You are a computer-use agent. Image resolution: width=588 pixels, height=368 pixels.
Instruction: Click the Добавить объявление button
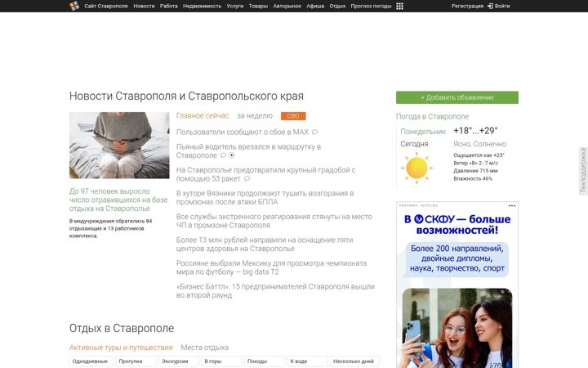coord(457,97)
